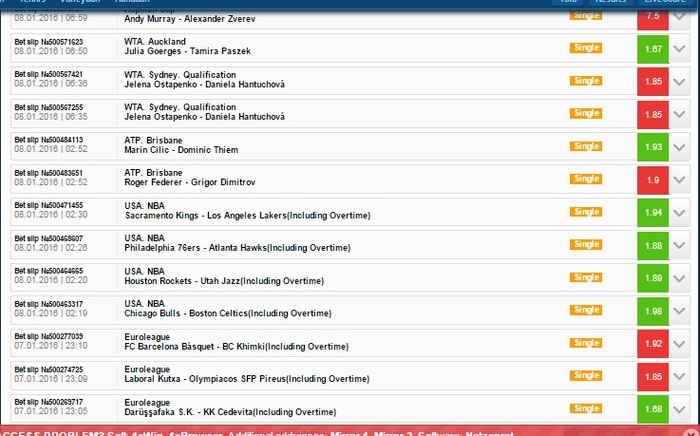Click the red 1.9 odds box

[653, 180]
